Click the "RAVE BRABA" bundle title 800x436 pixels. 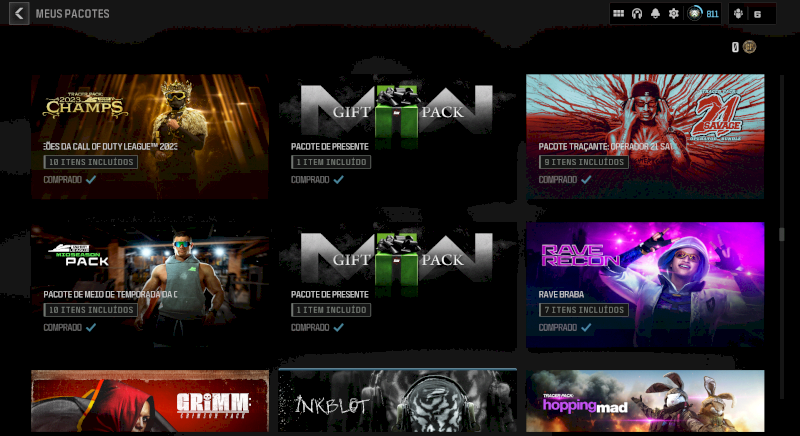pos(561,294)
